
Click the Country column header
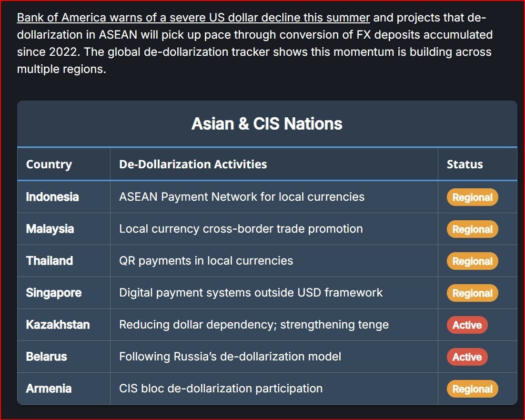[x=49, y=164]
